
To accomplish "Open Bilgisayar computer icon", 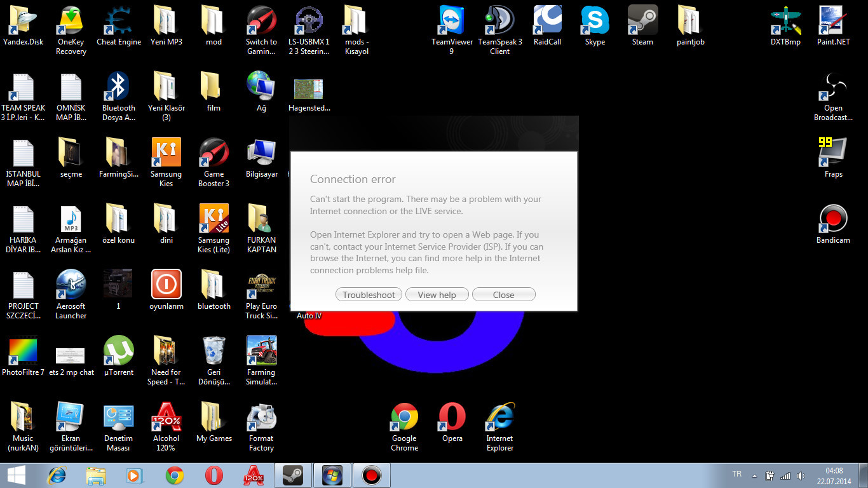I will point(261,159).
